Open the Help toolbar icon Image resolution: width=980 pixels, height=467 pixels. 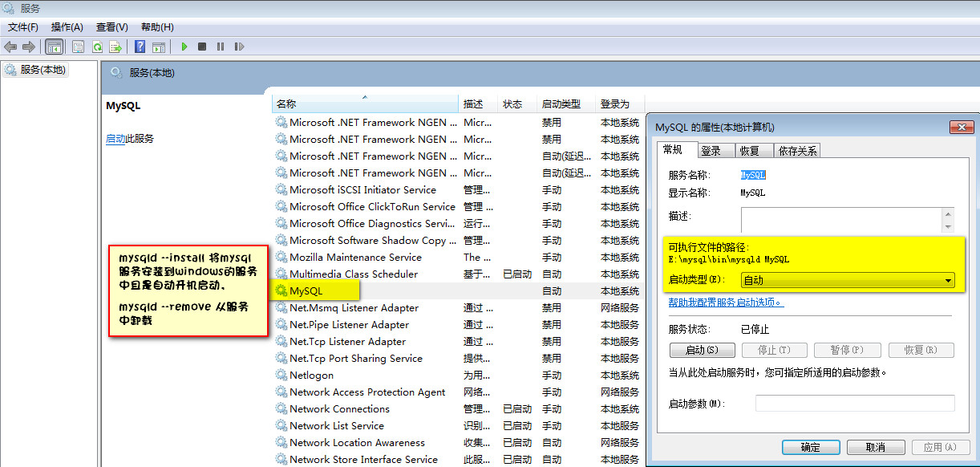[140, 47]
